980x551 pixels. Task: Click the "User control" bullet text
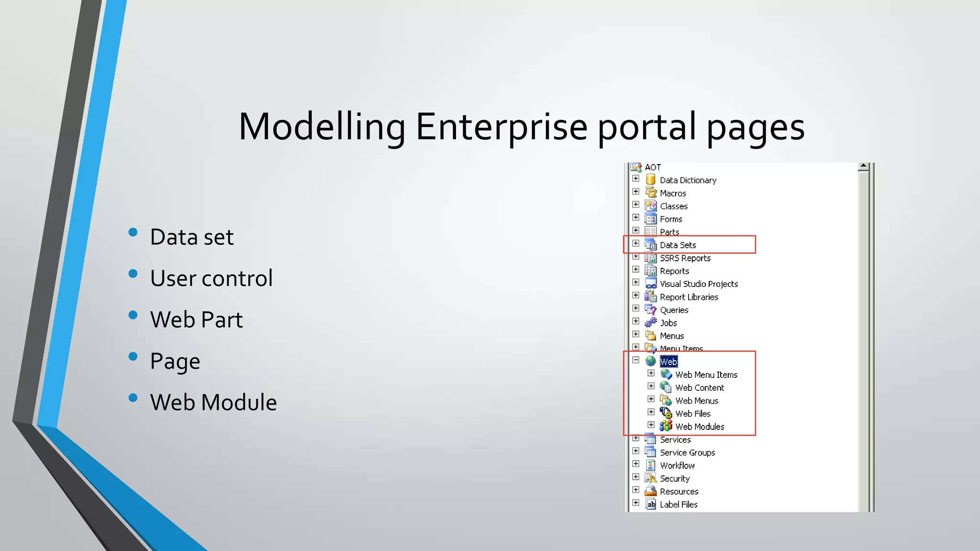click(x=212, y=278)
